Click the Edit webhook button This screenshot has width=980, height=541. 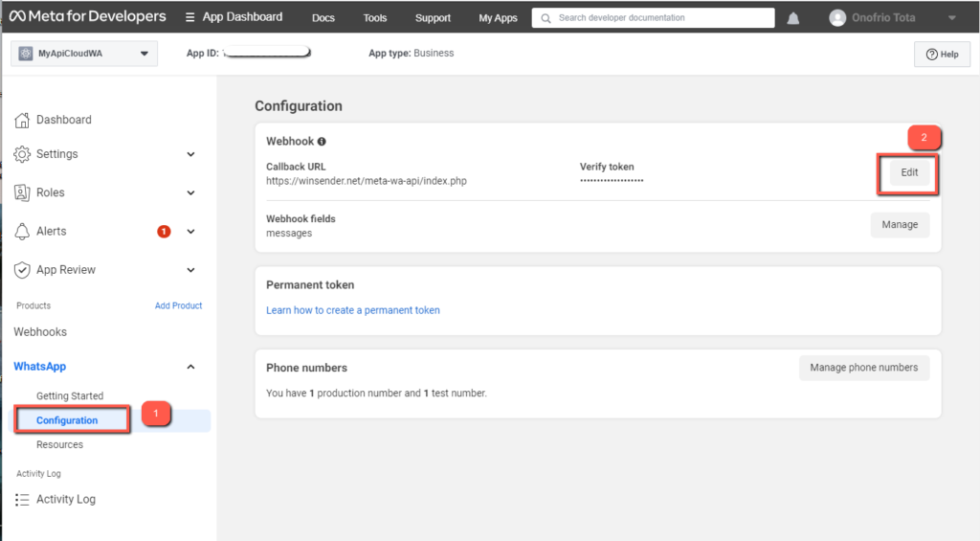pos(908,173)
